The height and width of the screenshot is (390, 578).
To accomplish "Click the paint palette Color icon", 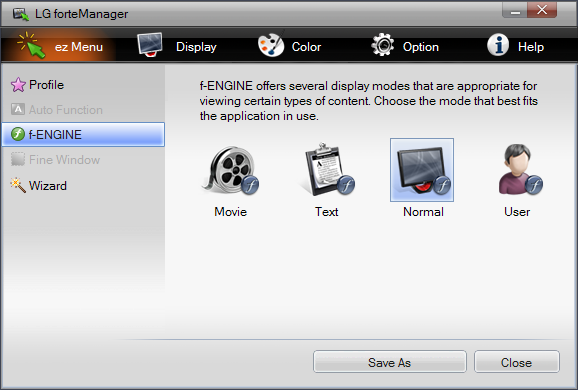I will pos(271,44).
